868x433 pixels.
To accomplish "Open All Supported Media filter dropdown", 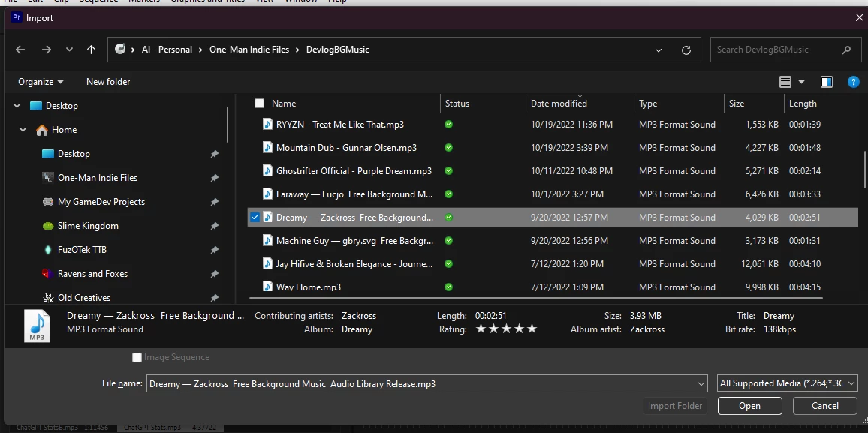I will 787,383.
